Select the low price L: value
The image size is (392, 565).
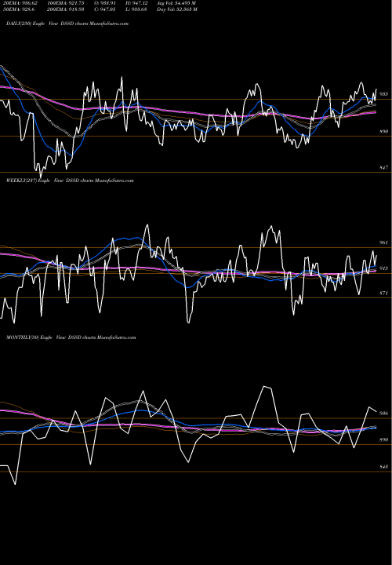coord(136,9)
